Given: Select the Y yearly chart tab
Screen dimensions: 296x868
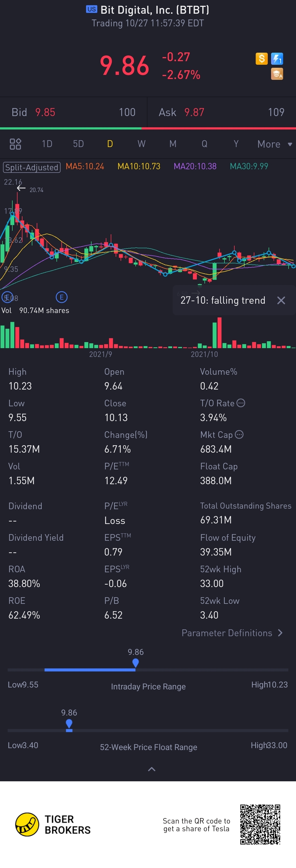Looking at the screenshot, I should (236, 144).
